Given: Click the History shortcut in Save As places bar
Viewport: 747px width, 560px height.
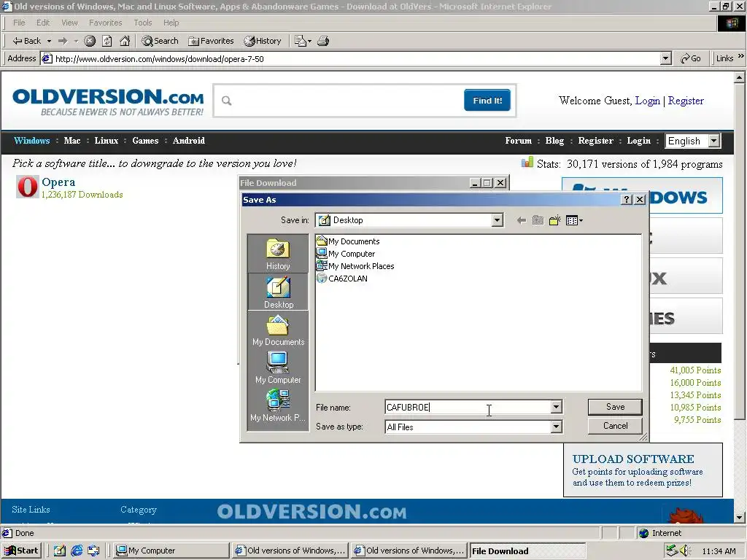Looking at the screenshot, I should point(278,254).
